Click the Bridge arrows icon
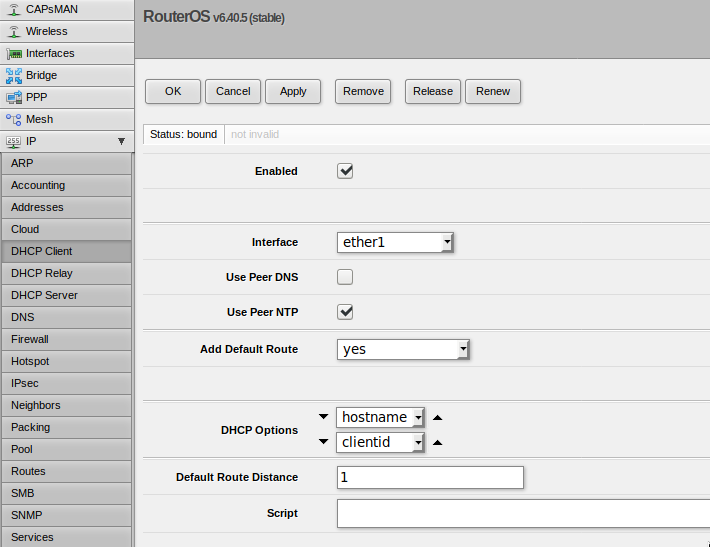This screenshot has height=547, width=710. tap(14, 76)
